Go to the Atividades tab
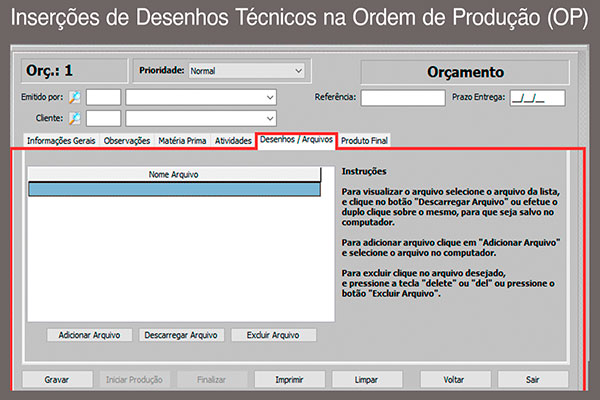Screen dimensions: 600x400 (x=233, y=141)
